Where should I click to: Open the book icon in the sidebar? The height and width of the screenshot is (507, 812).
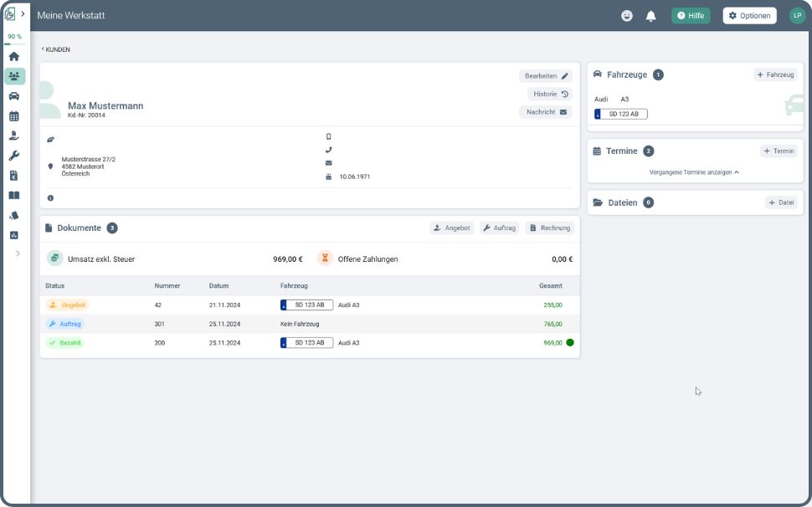point(14,196)
